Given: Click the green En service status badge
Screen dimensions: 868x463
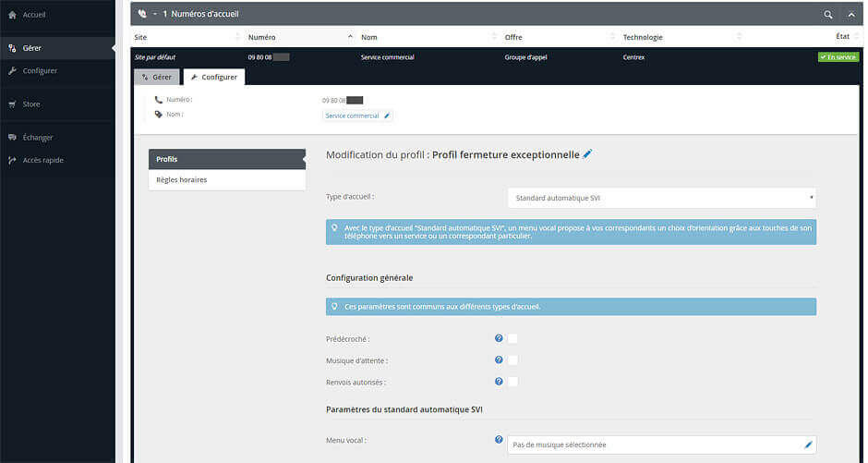Looking at the screenshot, I should [838, 57].
